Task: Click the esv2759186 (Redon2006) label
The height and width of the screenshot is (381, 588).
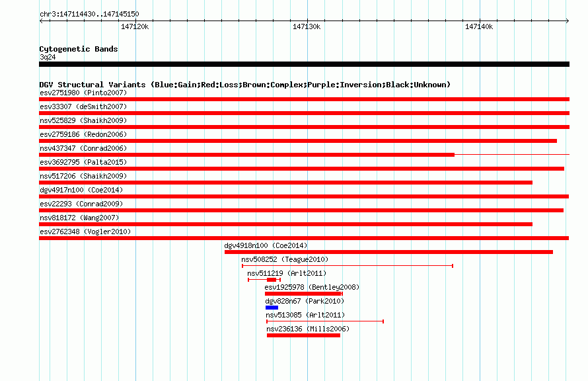Action: (83, 134)
